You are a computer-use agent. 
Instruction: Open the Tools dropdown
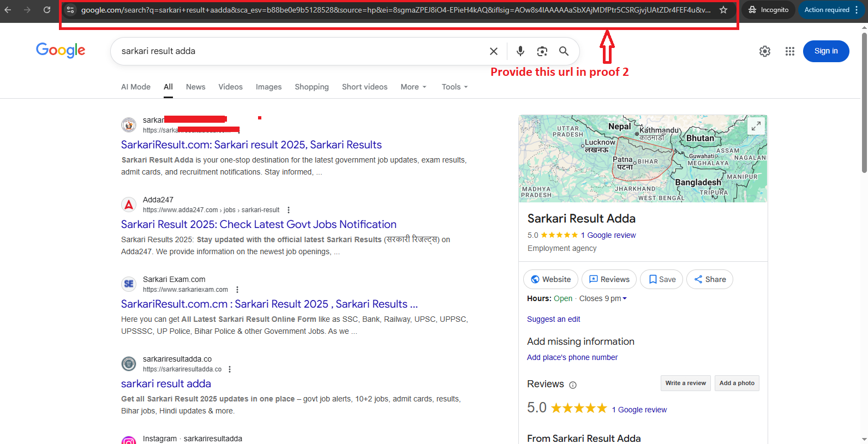[454, 87]
